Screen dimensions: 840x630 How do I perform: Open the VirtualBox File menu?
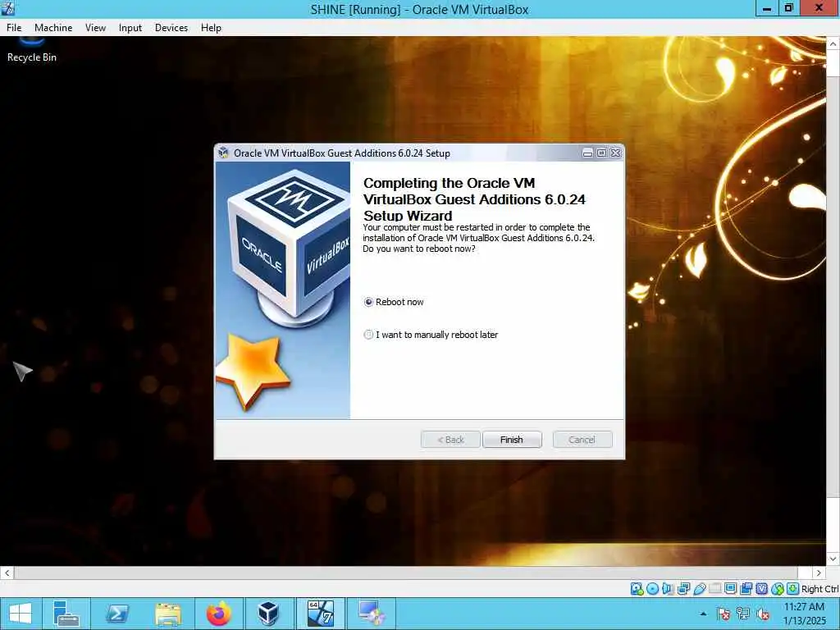tap(14, 28)
